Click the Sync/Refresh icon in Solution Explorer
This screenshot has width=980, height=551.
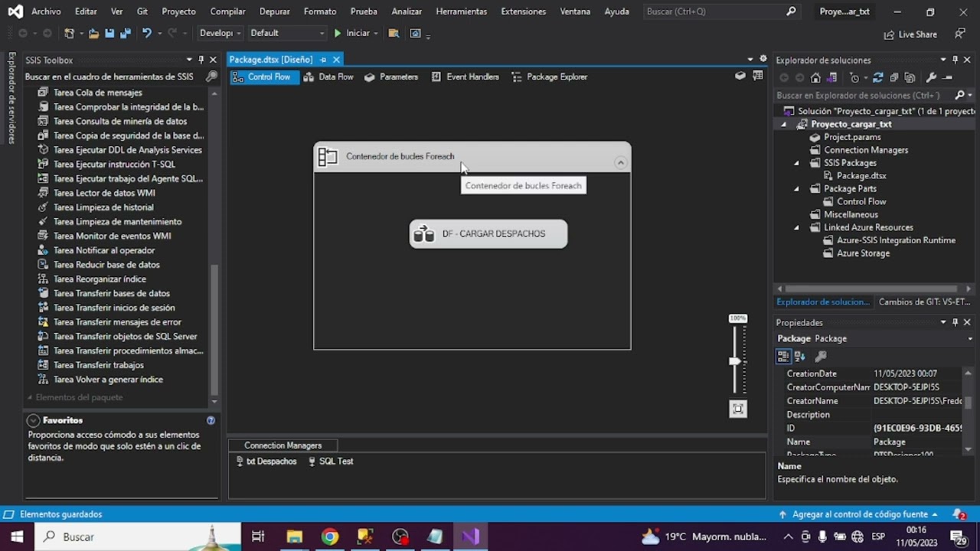click(x=877, y=77)
